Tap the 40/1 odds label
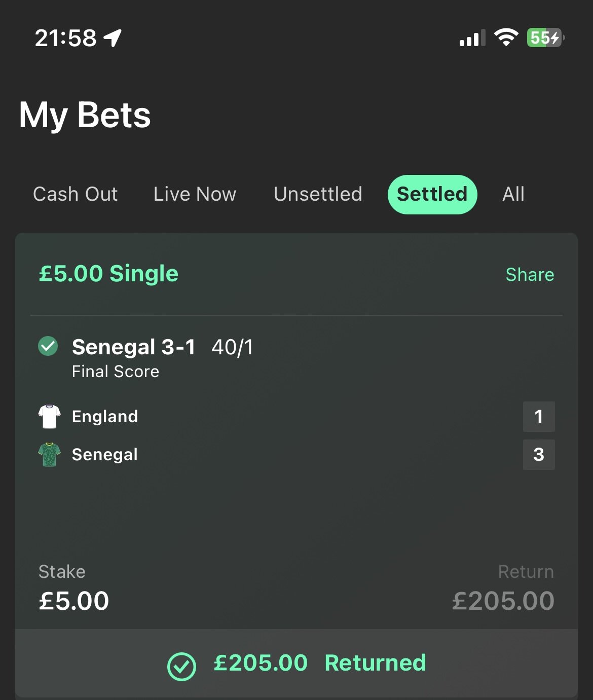The image size is (593, 700). (x=232, y=347)
